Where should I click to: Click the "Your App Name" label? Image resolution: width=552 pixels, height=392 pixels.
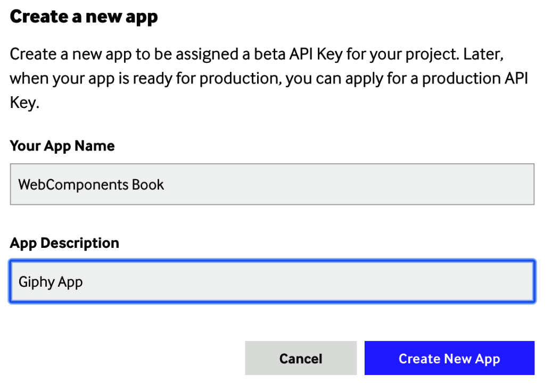62,146
